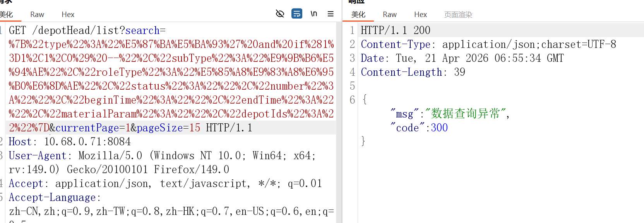Image resolution: width=644 pixels, height=223 pixels.
Task: Click the 'currentPage' parameter in the request
Action: (87, 128)
